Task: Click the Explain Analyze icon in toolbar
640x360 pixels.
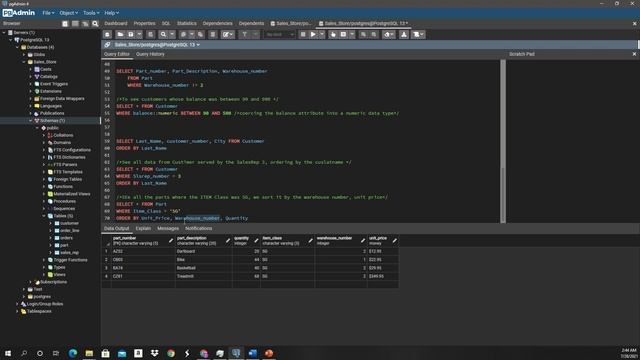Action: point(343,35)
